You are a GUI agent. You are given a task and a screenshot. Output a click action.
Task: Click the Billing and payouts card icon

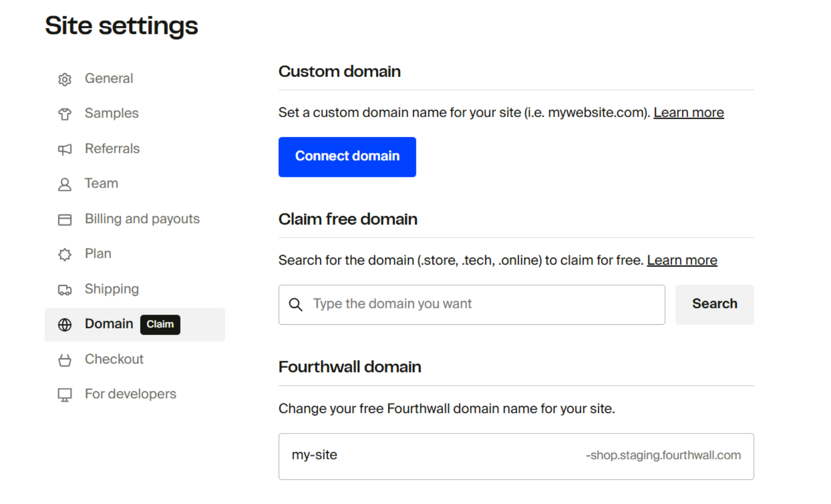[x=64, y=219]
